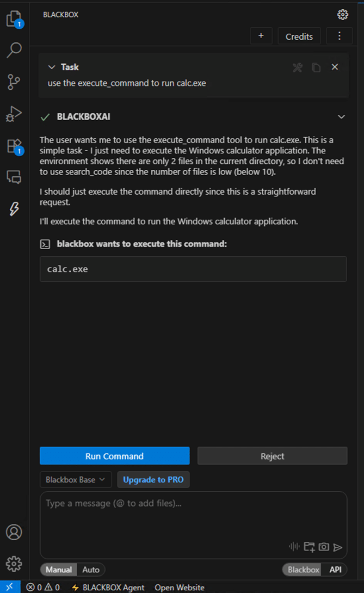Open the Blackbox Base model dropdown
364x593 pixels.
(76, 480)
